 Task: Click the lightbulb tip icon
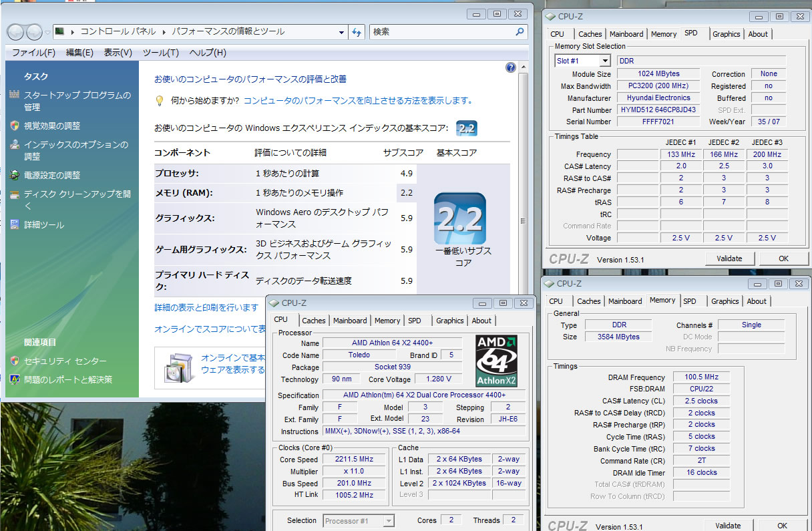[160, 100]
